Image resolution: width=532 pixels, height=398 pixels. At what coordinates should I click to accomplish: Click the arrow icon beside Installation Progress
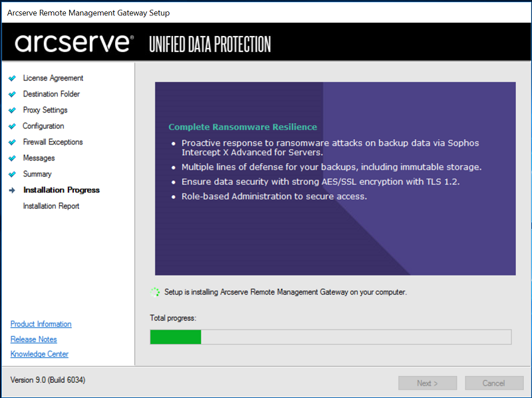tap(12, 190)
